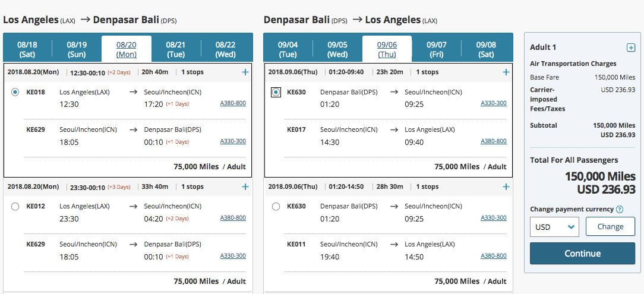Screen dimensions: 644x294
Task: Pick the 09/07 (Fri) return date tab
Action: coord(437,49)
